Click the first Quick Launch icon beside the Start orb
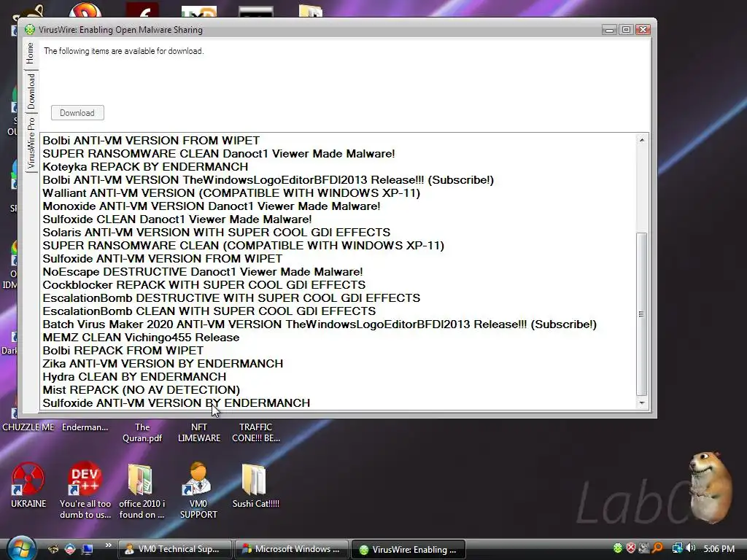Viewport: 747px width, 560px height. [x=53, y=549]
